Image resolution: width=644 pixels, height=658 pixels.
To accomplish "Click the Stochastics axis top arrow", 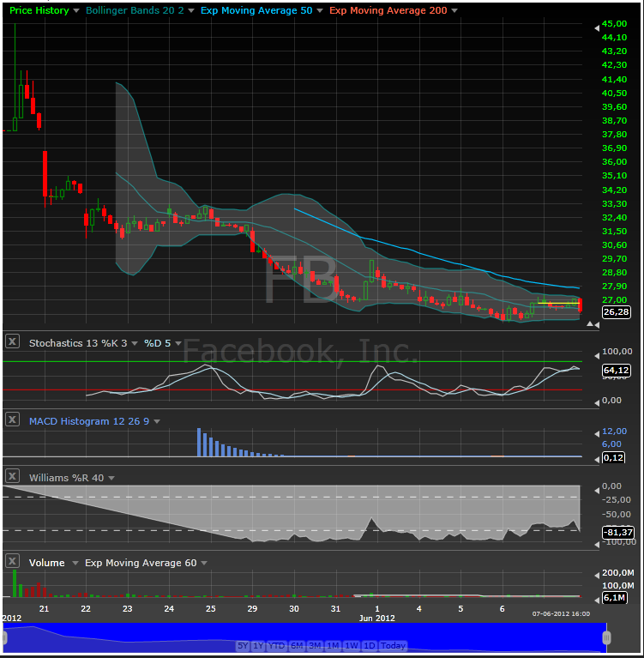I will [597, 356].
